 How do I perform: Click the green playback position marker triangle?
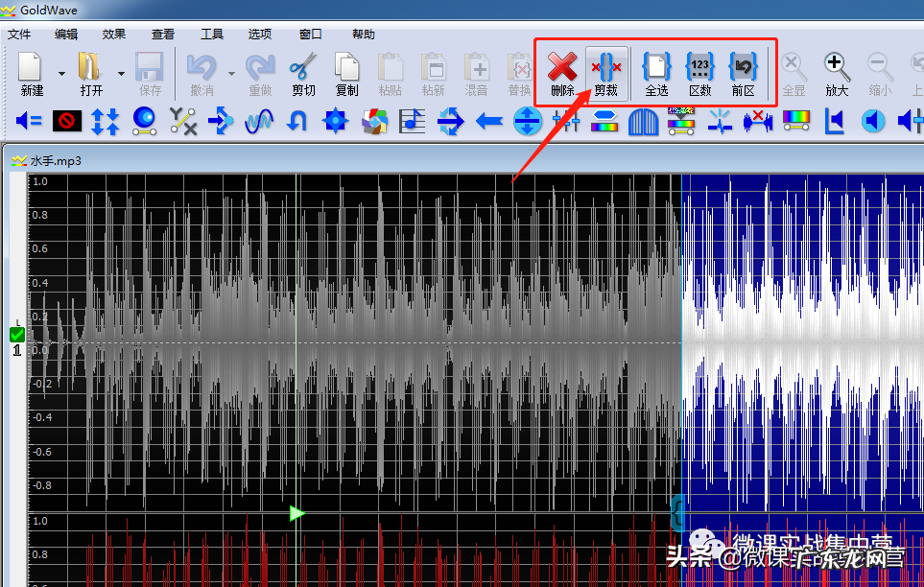point(296,513)
